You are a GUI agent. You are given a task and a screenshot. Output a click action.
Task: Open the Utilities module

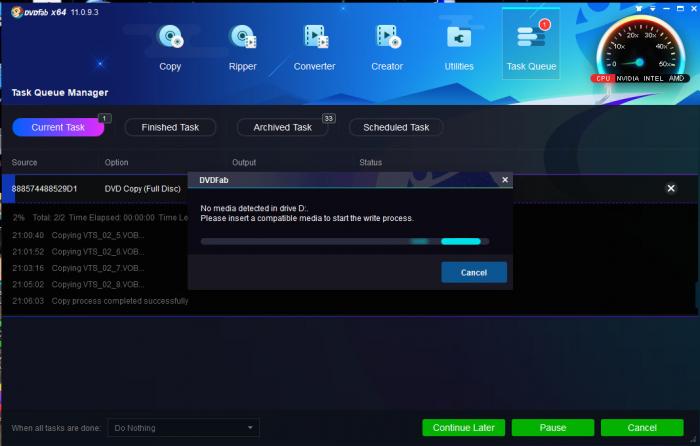tap(459, 47)
